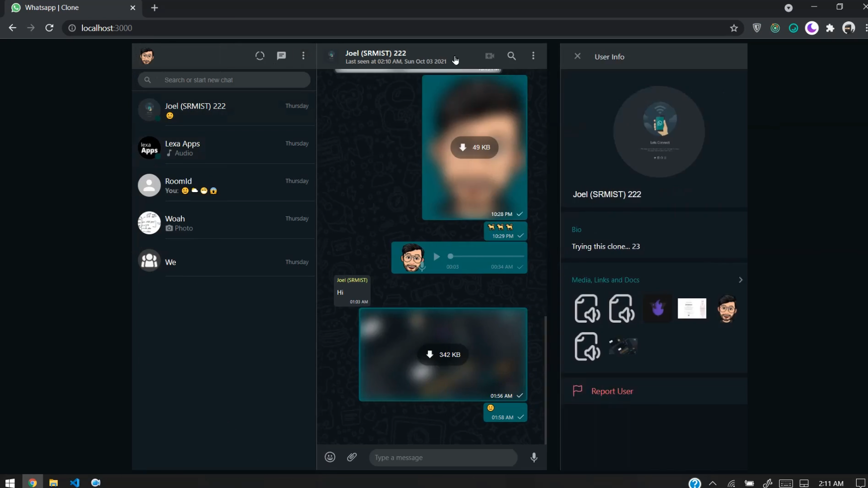Play the voice message from Joel
This screenshot has height=488, width=868.
pos(436,257)
